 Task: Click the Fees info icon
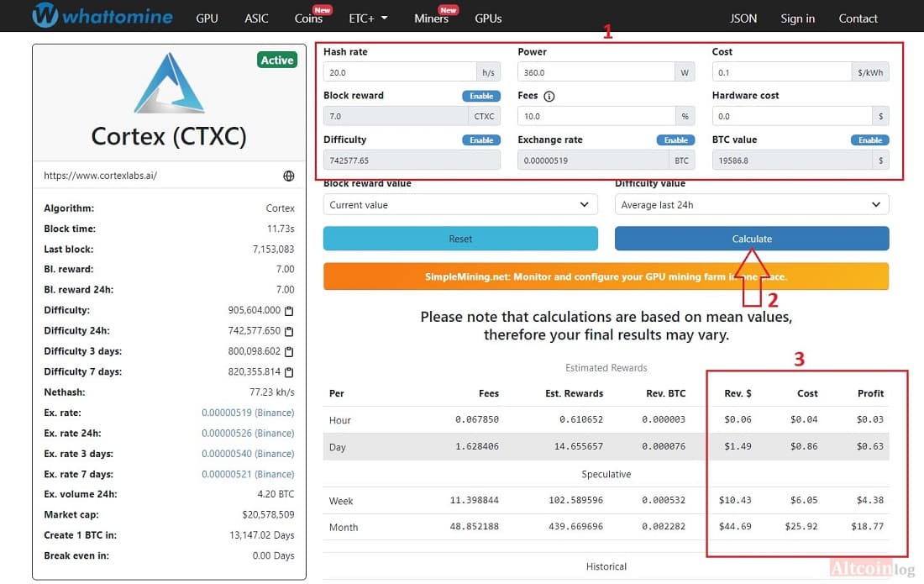click(x=549, y=96)
